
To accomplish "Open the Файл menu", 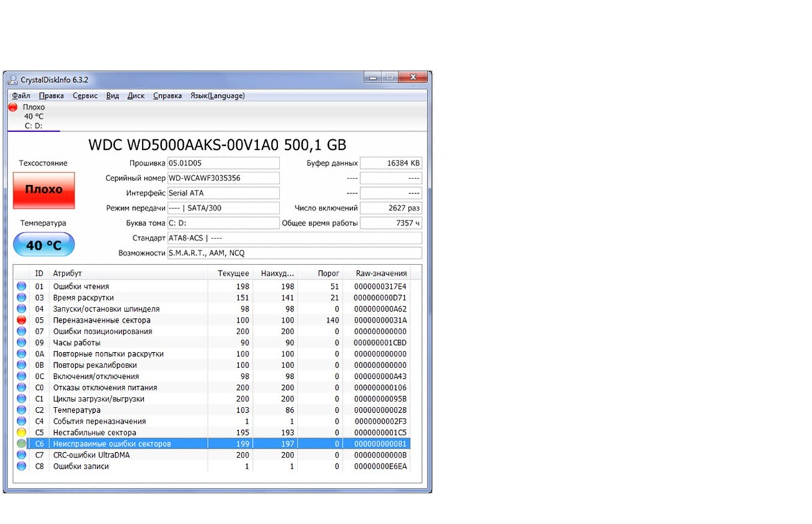I will (x=21, y=96).
